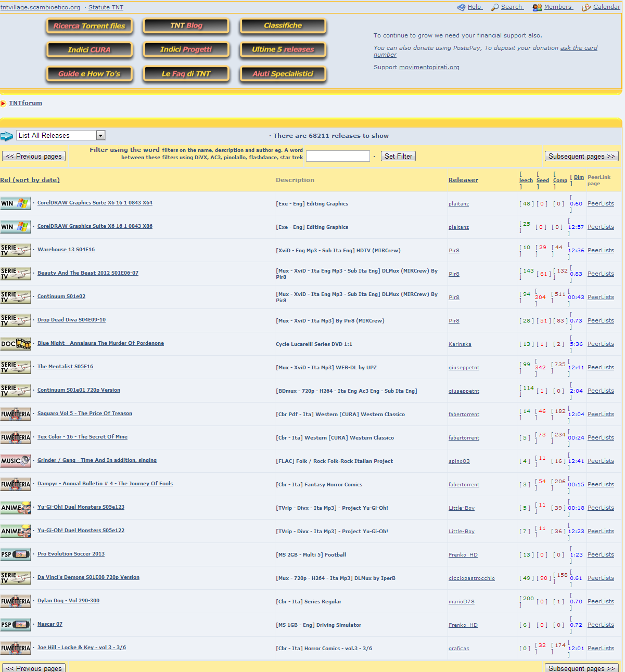Click FUMETTERIA icon beside Dylan Dog Vol 290-300
625x672 pixels.
(x=16, y=601)
